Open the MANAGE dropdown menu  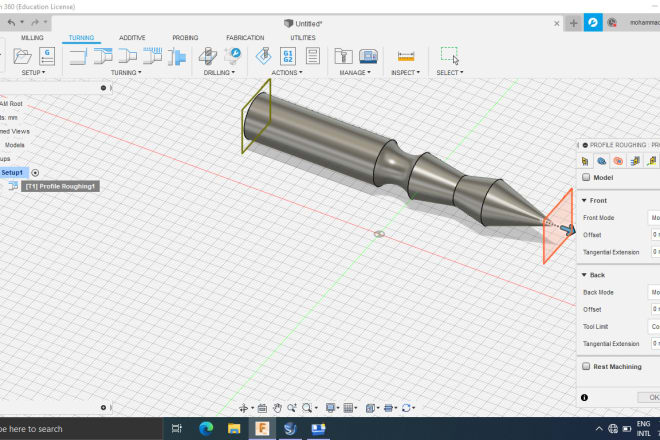click(x=355, y=72)
